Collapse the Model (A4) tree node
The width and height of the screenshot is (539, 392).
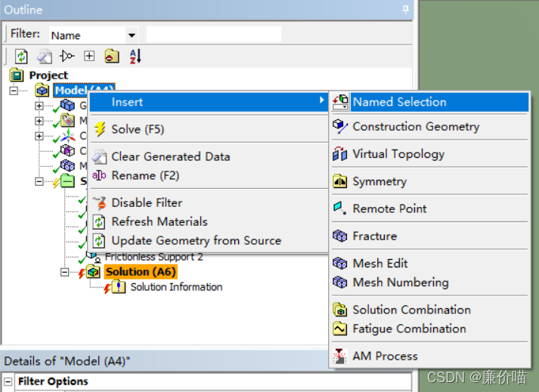(x=14, y=91)
